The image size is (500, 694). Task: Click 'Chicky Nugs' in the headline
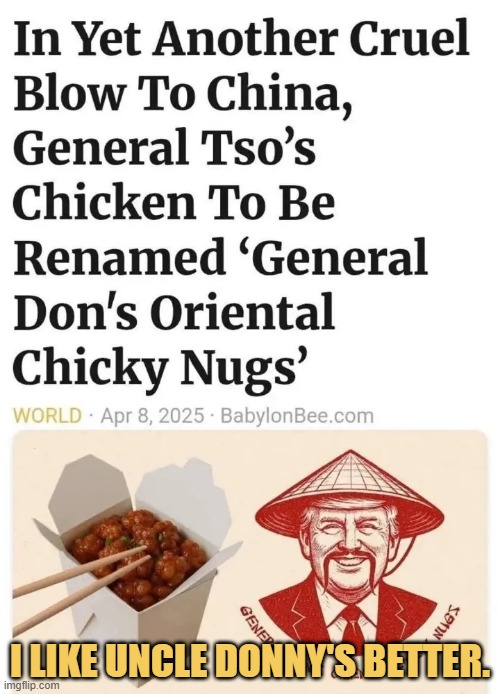(x=161, y=360)
